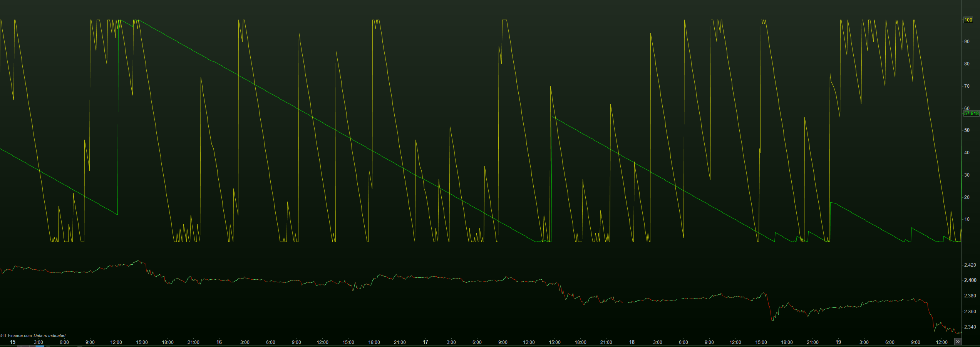Screen dimensions: 980x347
Task: Click the 2.400 price axis label
Action: pos(970,280)
